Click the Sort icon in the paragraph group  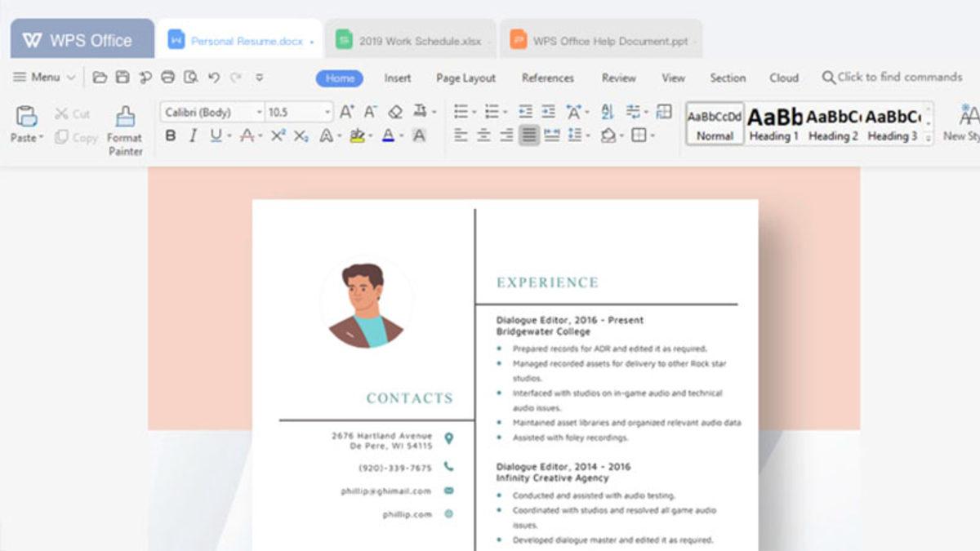tap(607, 110)
